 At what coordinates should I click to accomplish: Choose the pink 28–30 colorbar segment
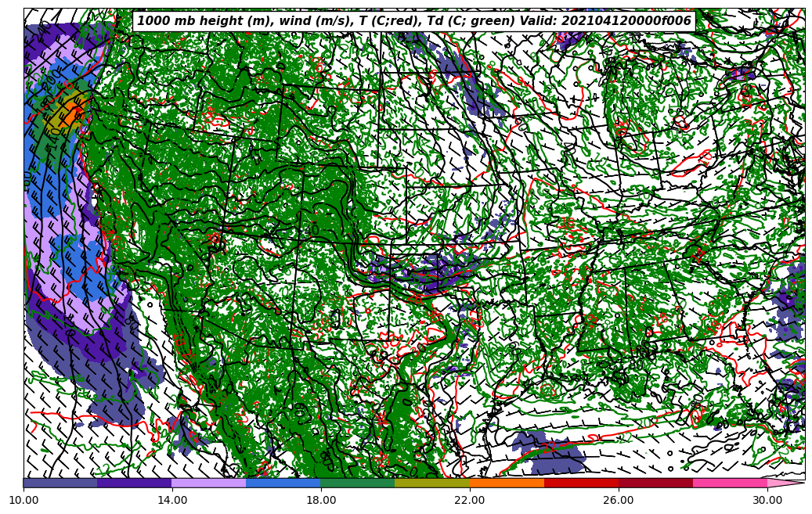pos(730,483)
